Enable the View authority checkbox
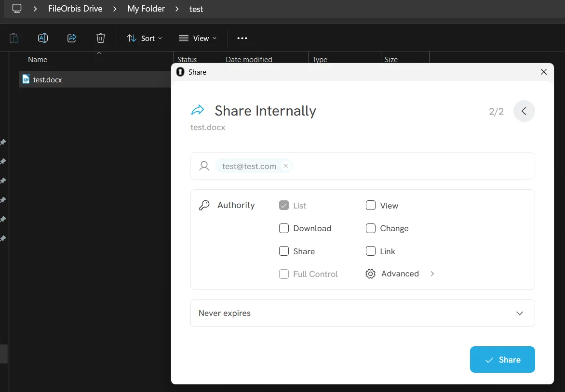Image resolution: width=565 pixels, height=392 pixels. click(371, 206)
